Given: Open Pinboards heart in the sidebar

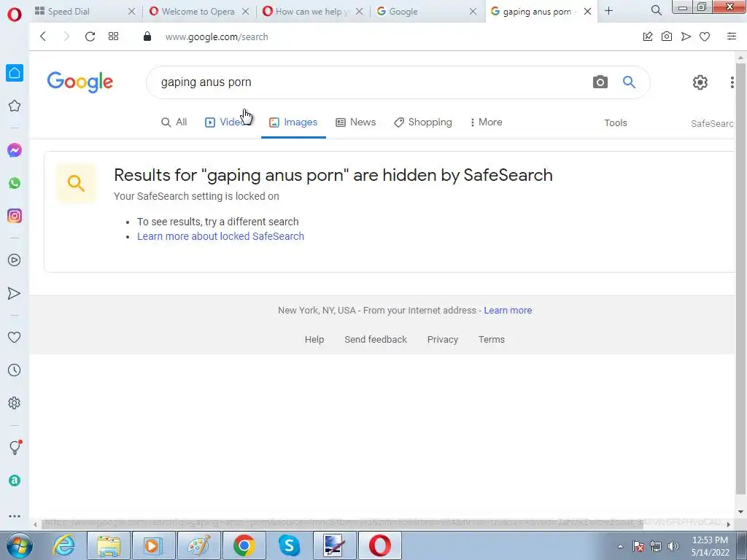Looking at the screenshot, I should click(15, 337).
